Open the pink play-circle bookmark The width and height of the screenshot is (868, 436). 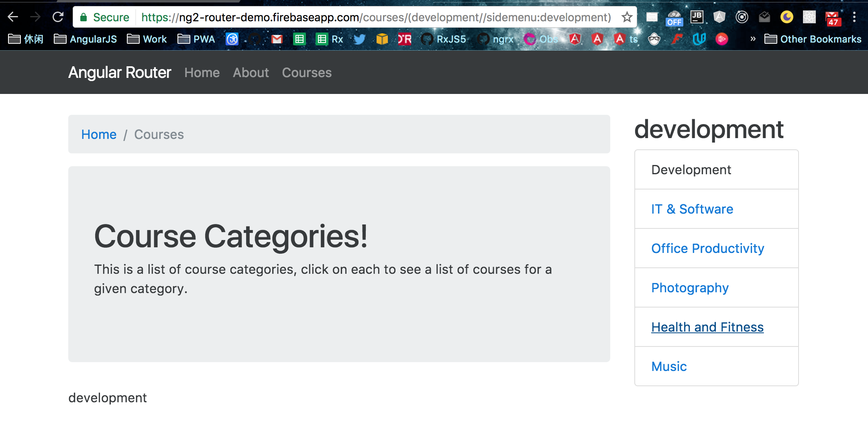pos(721,39)
